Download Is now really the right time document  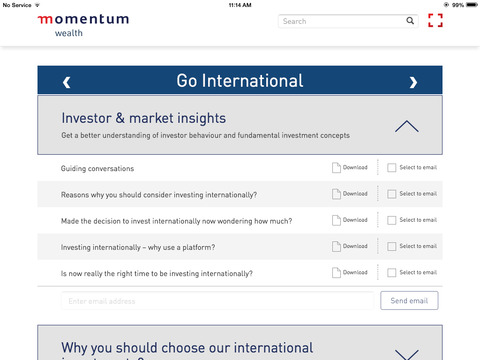point(350,273)
